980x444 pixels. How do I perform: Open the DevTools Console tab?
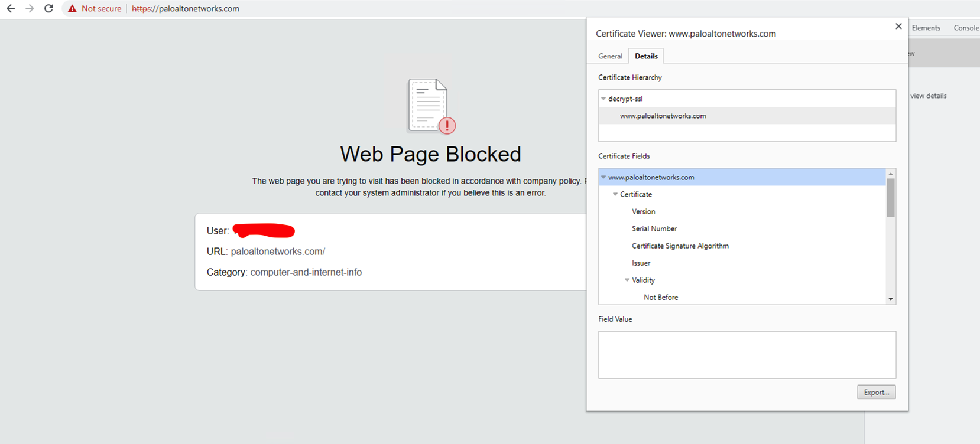pyautogui.click(x=966, y=28)
